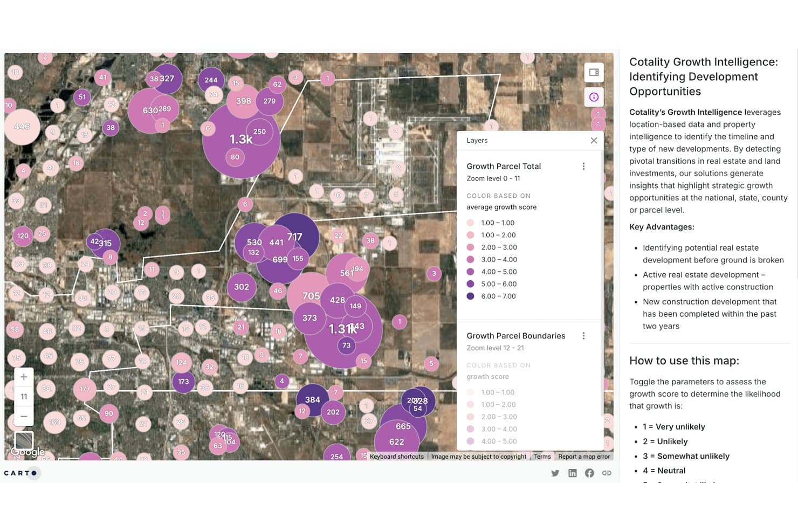Click the "1 = Very unlikely" list item
Viewport: 798px width, 532px height.
674,427
